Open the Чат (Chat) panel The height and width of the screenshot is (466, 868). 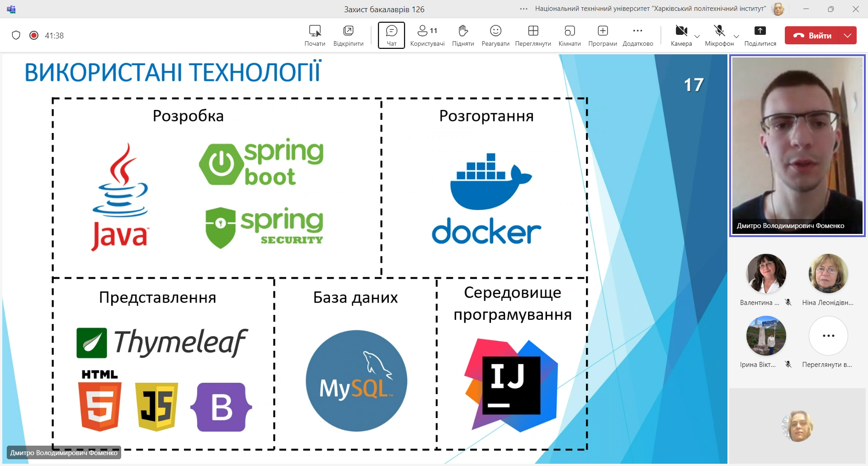391,35
